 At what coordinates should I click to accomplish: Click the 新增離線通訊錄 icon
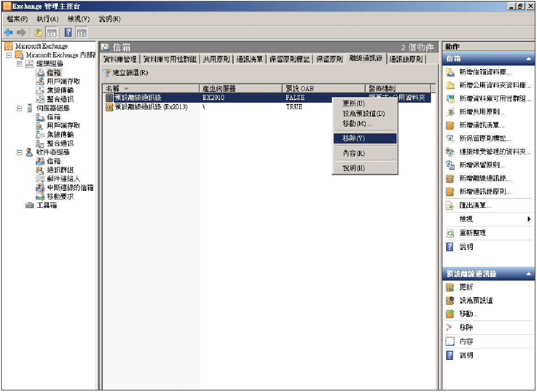point(450,178)
